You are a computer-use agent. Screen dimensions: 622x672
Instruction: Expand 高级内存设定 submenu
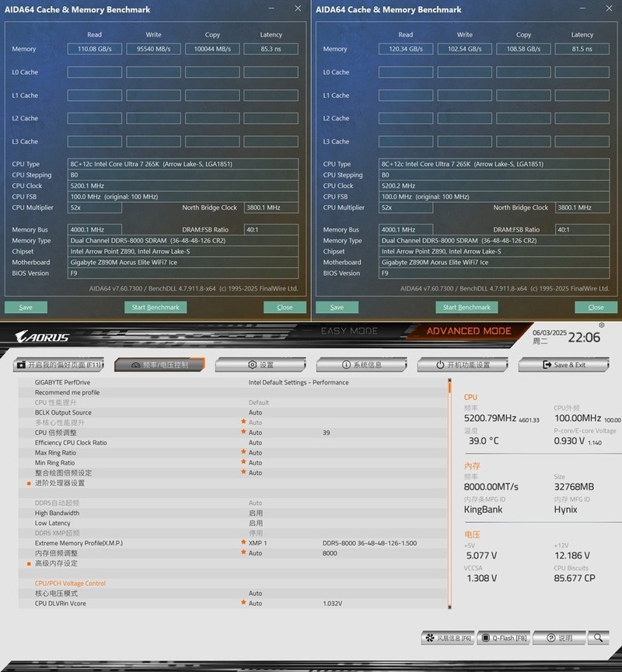56,563
